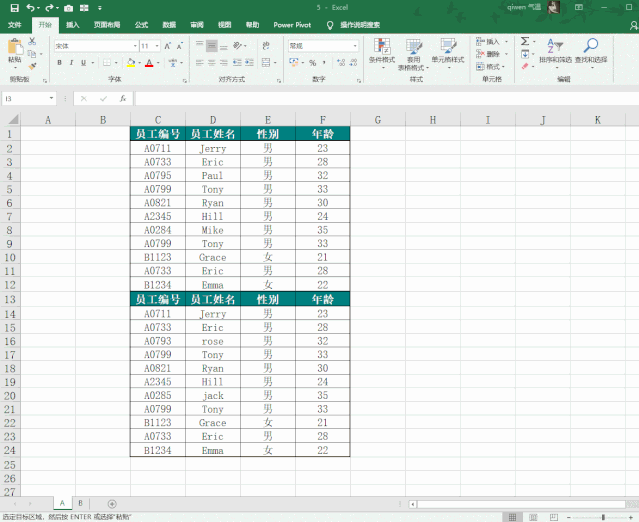Expand the Name Box dropdown
The width and height of the screenshot is (639, 522).
(51, 98)
